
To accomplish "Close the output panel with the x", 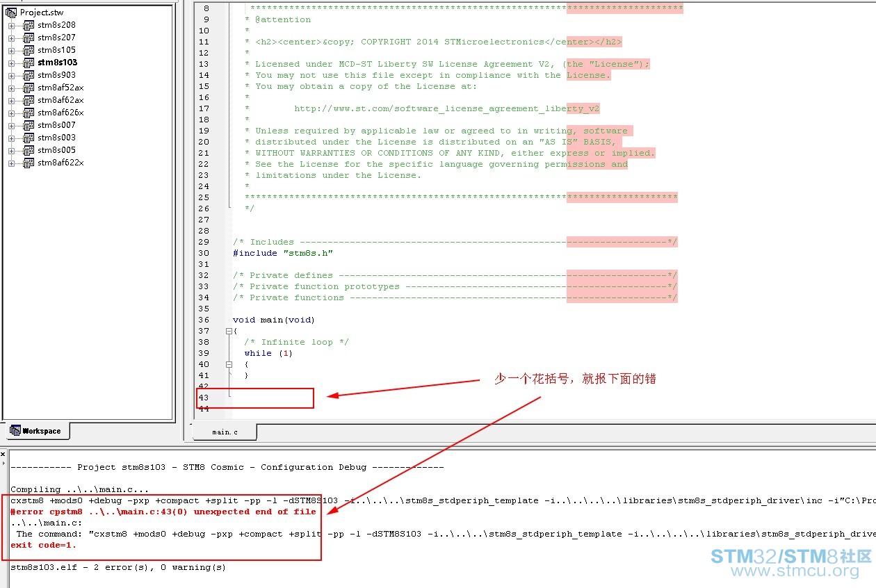I will click(3, 455).
